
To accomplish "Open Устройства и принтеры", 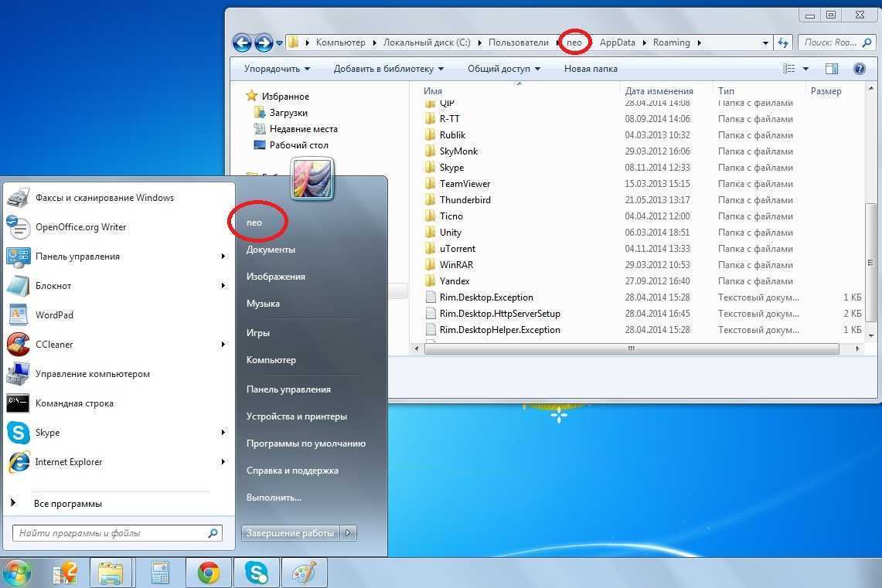I will pos(296,416).
